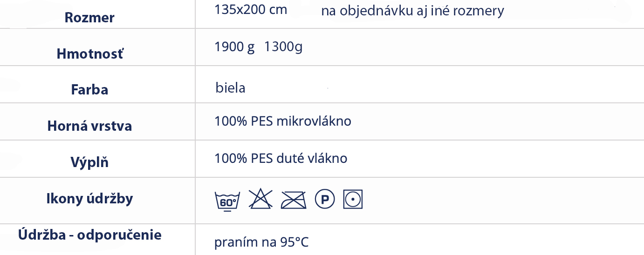Click the na objednávku aj iné rozmery text

click(x=412, y=11)
